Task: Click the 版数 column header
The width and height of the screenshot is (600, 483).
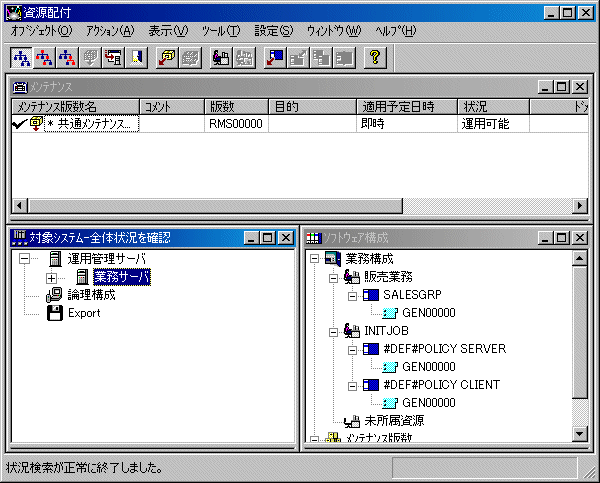Action: [236, 106]
